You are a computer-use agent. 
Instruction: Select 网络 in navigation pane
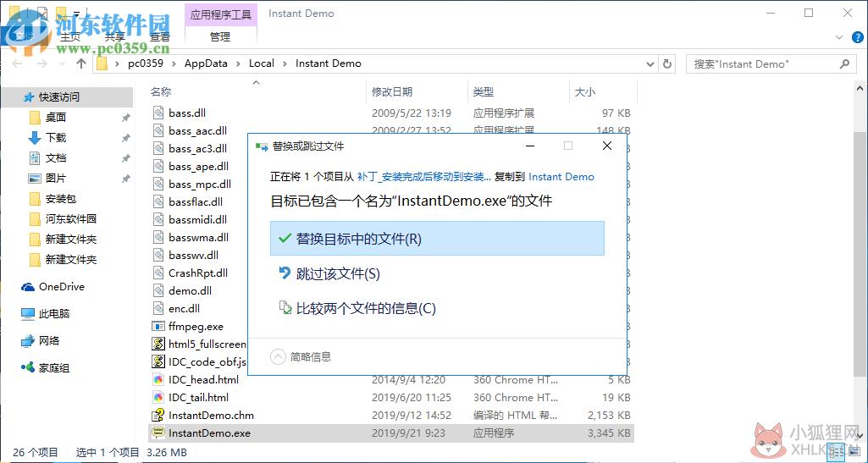(49, 341)
